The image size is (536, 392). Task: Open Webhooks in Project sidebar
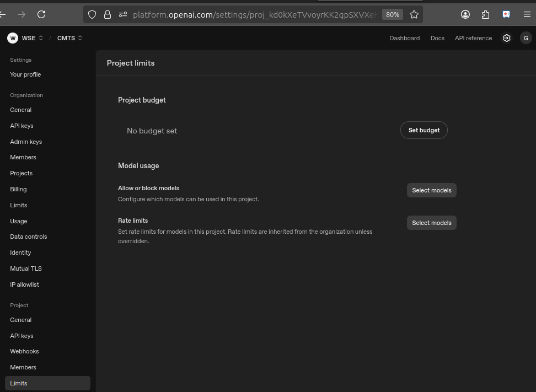24,351
